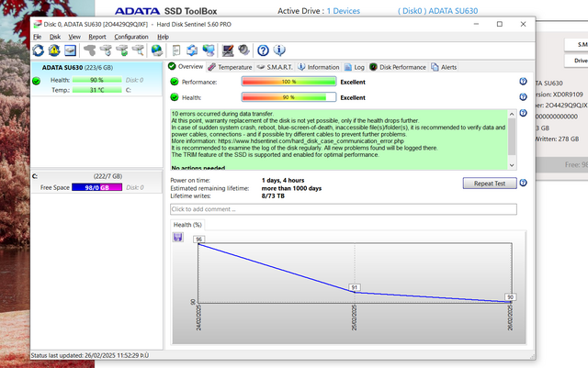Click the report document toolbar icon
This screenshot has width=588, height=368.
pyautogui.click(x=175, y=50)
